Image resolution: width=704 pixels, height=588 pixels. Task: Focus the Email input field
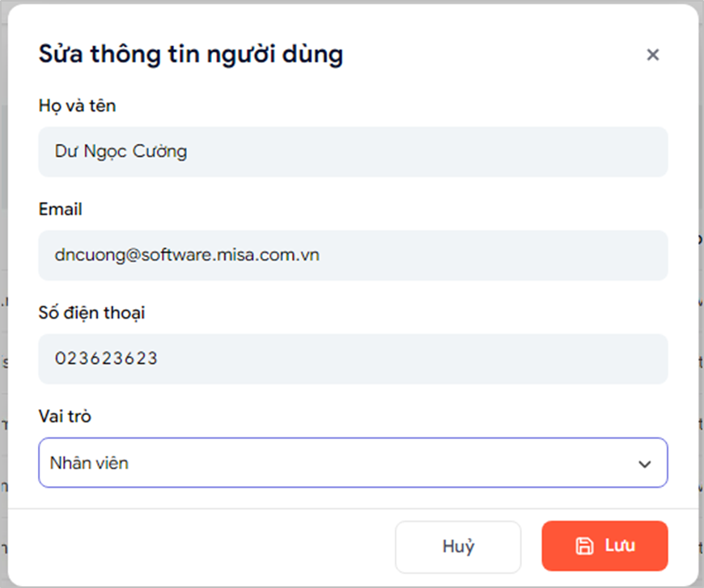pyautogui.click(x=353, y=256)
